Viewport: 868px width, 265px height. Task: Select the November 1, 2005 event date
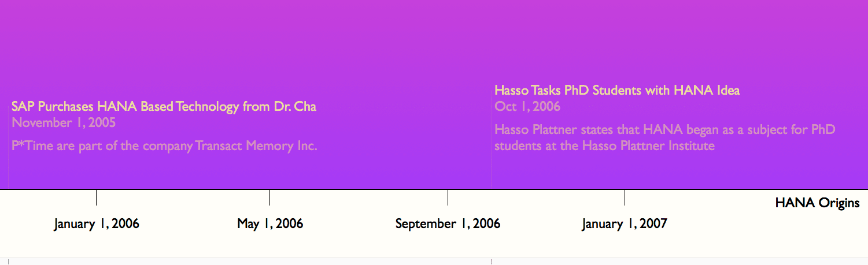click(x=64, y=122)
